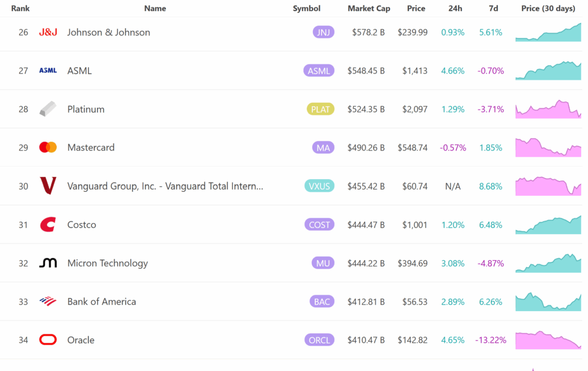
Task: Open the Micron Technology company link
Action: pos(107,263)
